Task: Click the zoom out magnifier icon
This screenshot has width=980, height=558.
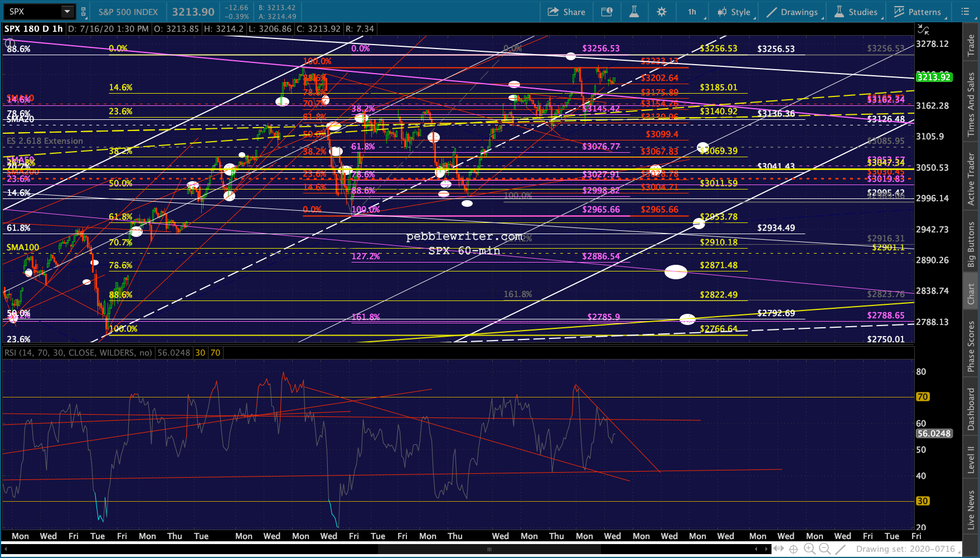Action: click(x=824, y=550)
